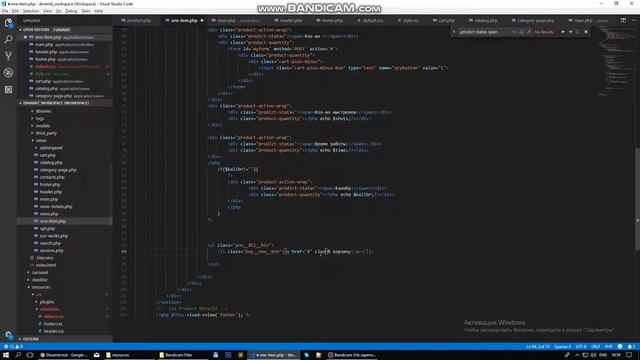The height and width of the screenshot is (360, 640).
Task: Toggle Find in Selection option
Action: click(x=578, y=32)
